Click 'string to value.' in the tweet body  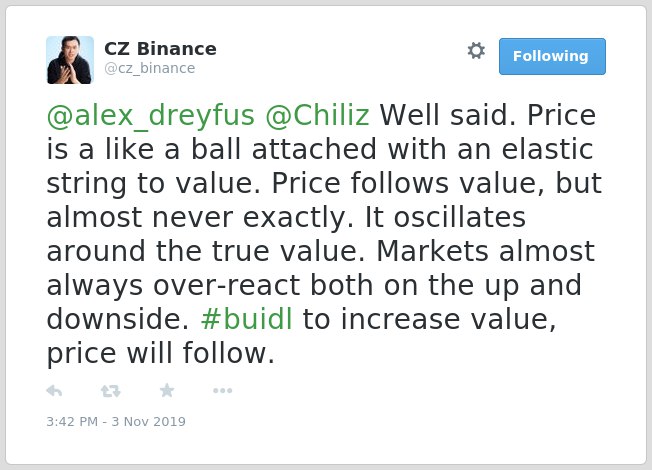coord(153,183)
